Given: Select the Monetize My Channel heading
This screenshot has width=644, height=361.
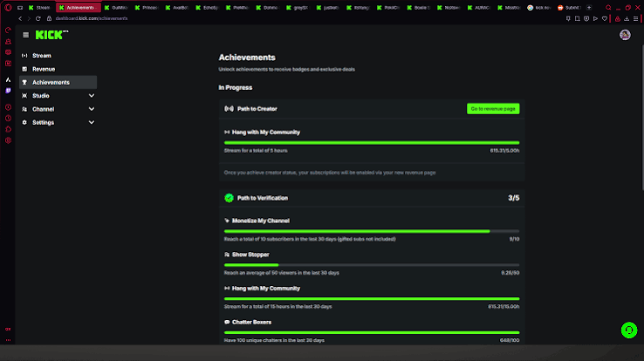Looking at the screenshot, I should 261,221.
